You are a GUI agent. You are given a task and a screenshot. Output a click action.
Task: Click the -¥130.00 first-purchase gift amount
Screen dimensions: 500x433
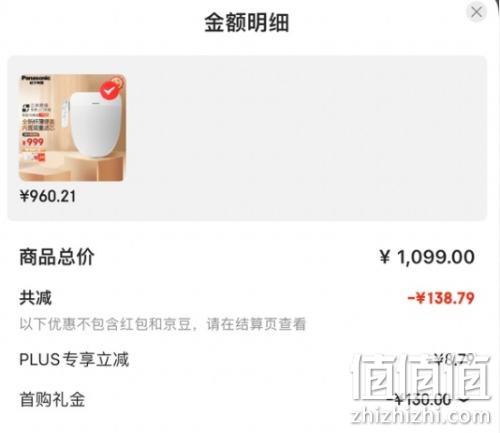421,399
